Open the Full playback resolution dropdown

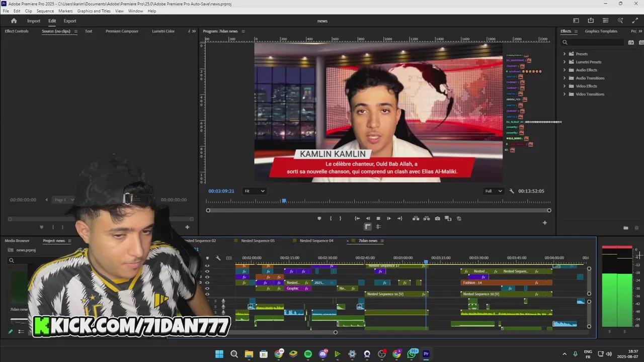[x=494, y=191]
